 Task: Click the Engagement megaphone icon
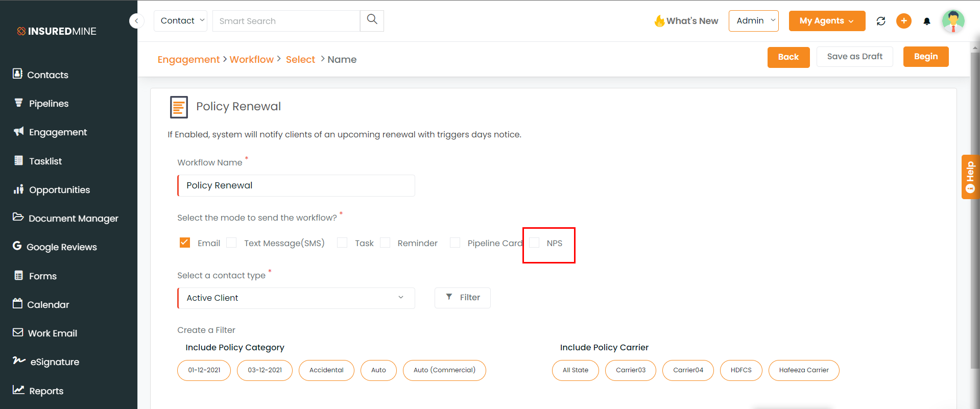(18, 132)
